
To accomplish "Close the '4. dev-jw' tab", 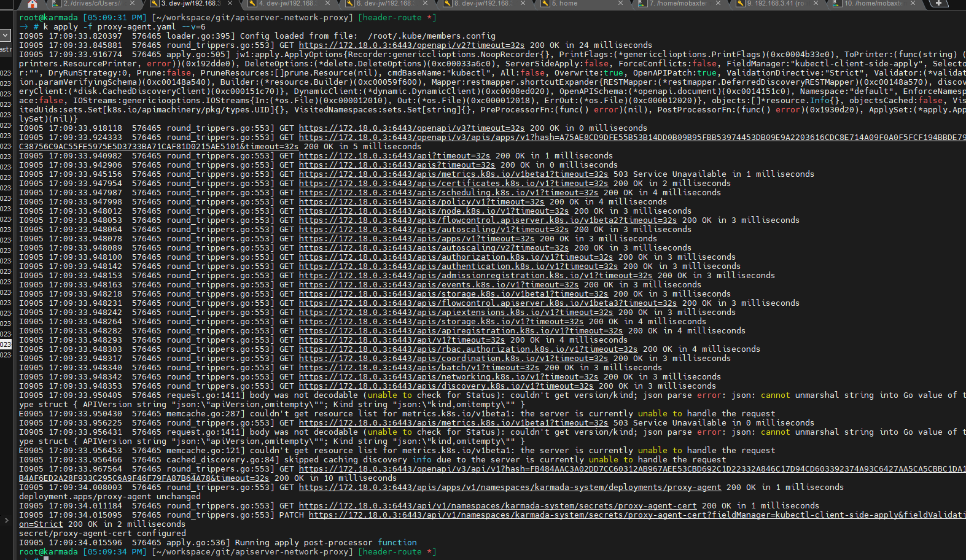I will [x=329, y=3].
